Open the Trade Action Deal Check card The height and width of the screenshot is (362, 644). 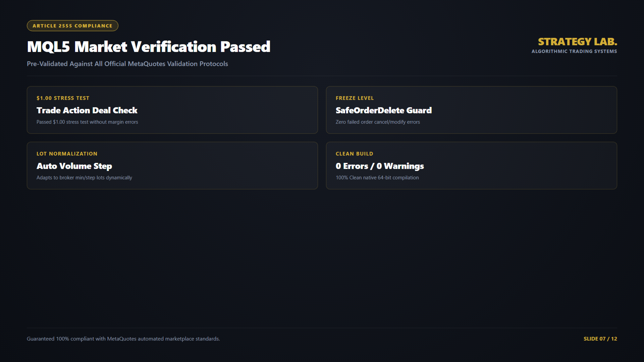tap(172, 110)
